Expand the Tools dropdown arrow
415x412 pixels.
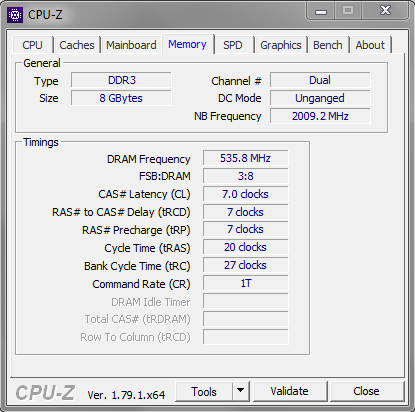[241, 391]
